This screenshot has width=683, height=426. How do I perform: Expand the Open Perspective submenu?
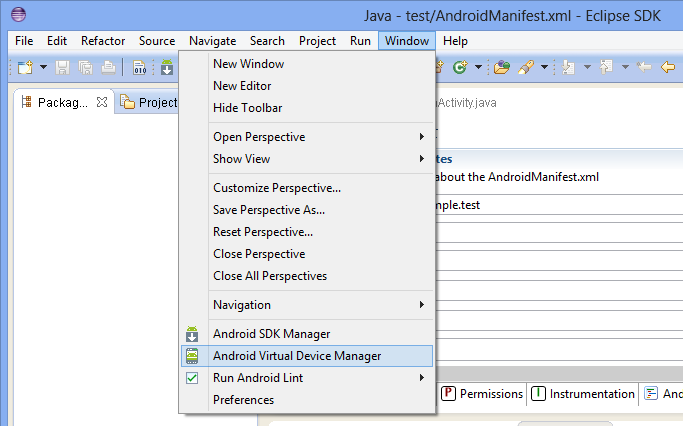pos(307,137)
